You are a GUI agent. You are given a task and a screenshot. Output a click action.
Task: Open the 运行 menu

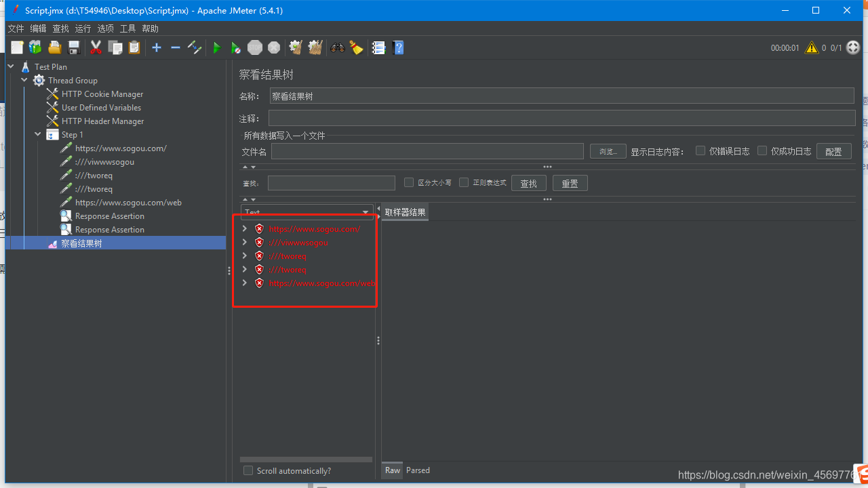[83, 28]
